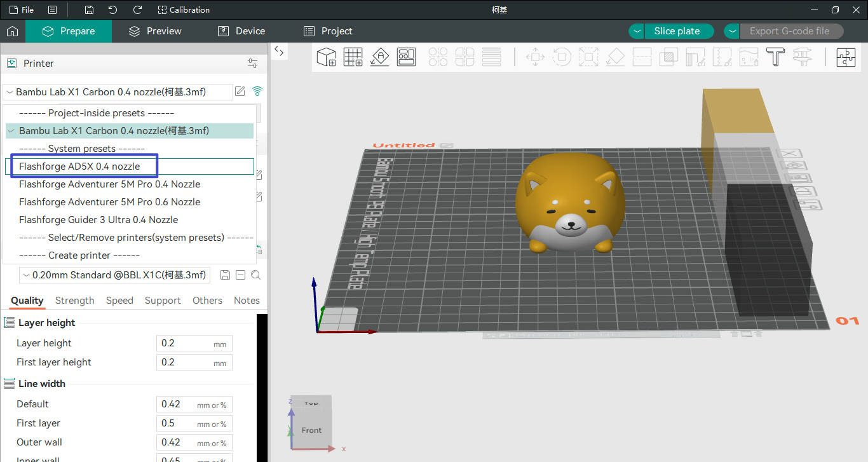
Task: Open the Assembly view puzzle icon
Action: pyautogui.click(x=846, y=57)
